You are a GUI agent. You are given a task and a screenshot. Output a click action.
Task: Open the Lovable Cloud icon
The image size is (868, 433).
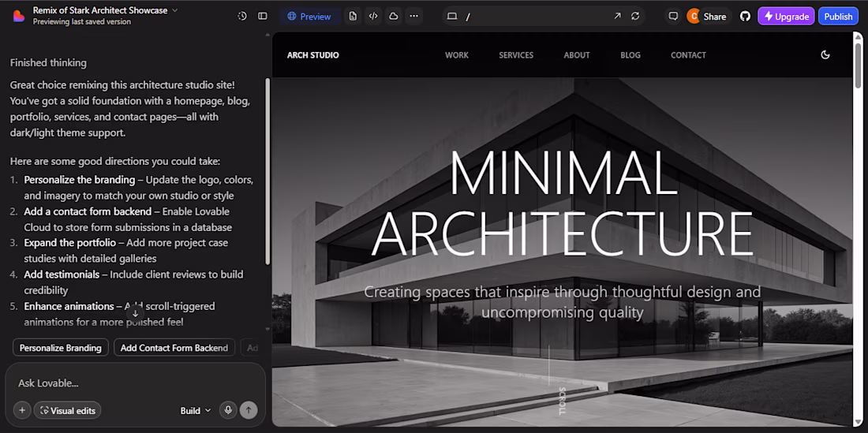pos(394,16)
